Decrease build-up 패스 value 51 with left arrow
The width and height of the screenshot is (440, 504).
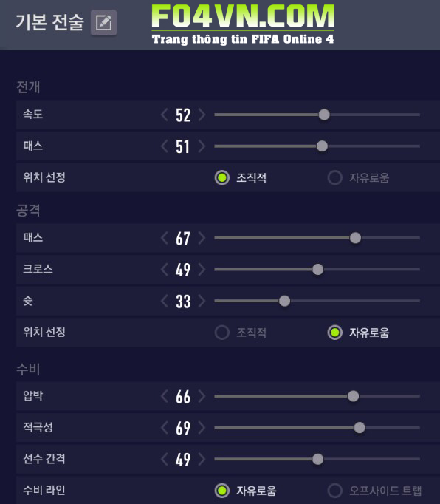point(165,146)
